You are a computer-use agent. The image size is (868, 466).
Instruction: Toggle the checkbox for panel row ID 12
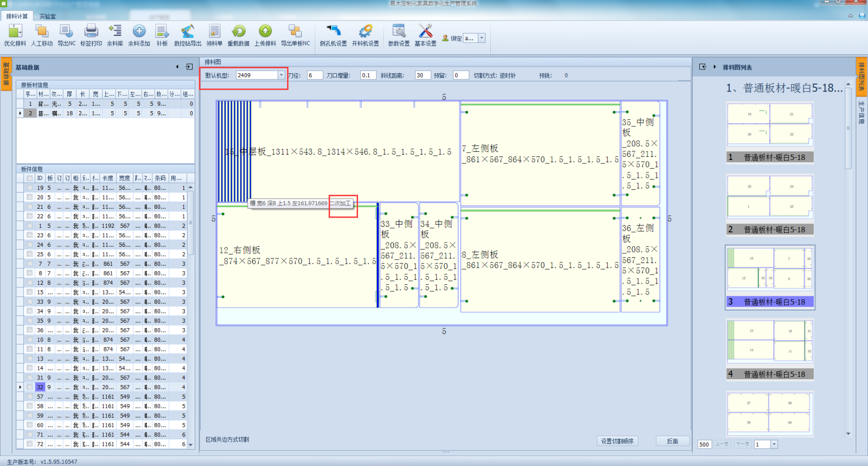30,283
